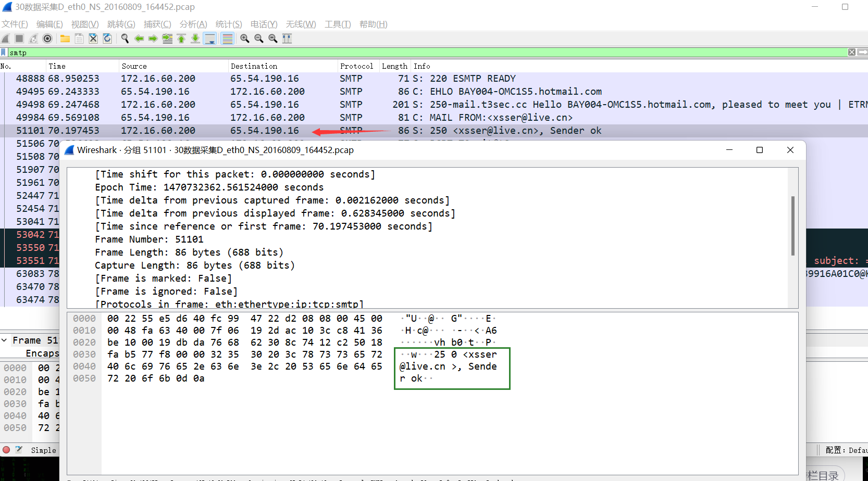Open the 无线(W) menu
Image resolution: width=868 pixels, height=481 pixels.
tap(301, 24)
